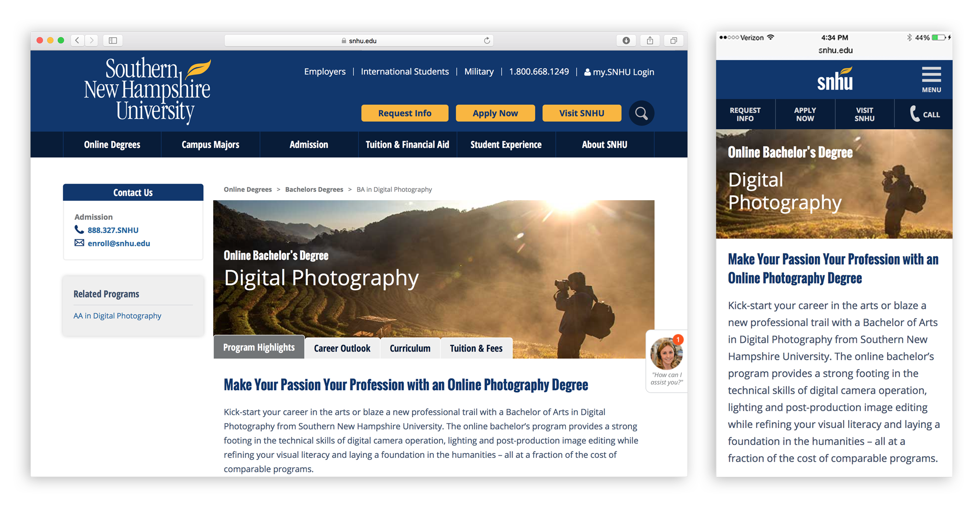980x520 pixels.
Task: Tap the mobile snhu.edu address text
Action: click(835, 50)
